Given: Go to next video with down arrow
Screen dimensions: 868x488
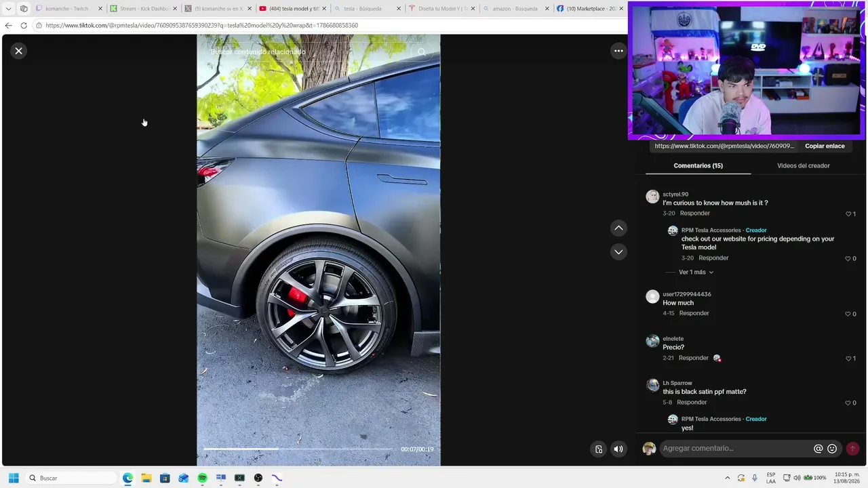Looking at the screenshot, I should click(618, 252).
